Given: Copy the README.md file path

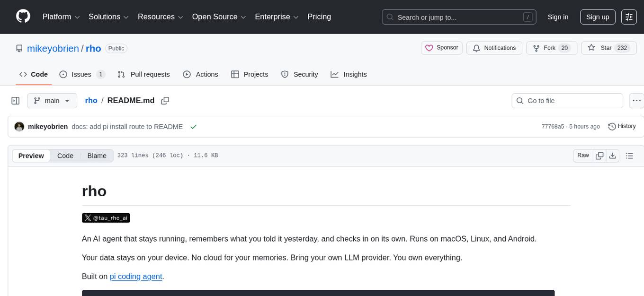Looking at the screenshot, I should click(165, 100).
